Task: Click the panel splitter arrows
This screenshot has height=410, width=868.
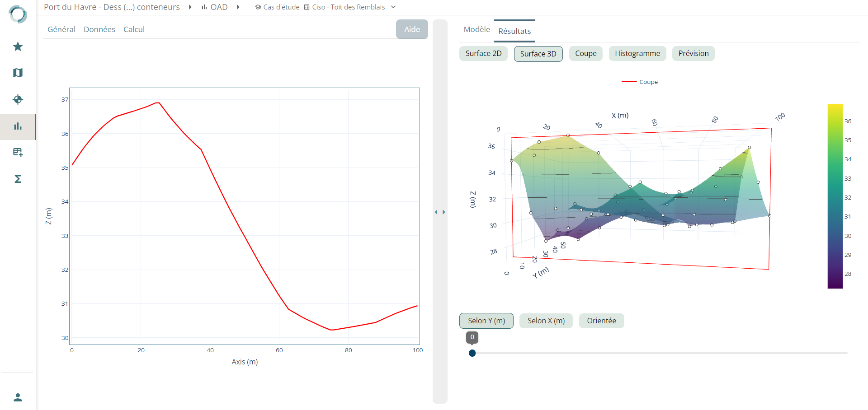Action: 440,212
